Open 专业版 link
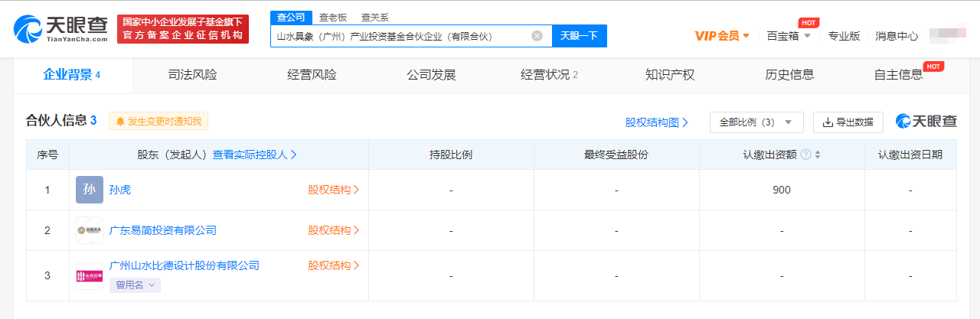This screenshot has height=319, width=980. pos(844,36)
